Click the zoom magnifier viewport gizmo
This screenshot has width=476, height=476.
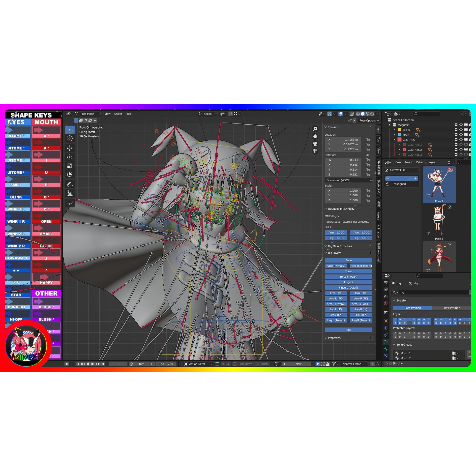click(315, 129)
